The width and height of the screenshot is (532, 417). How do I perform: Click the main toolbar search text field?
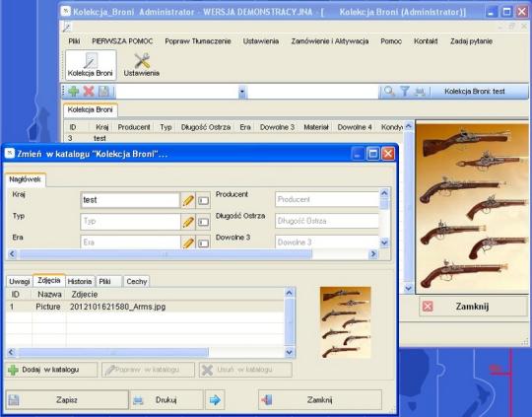pos(313,92)
